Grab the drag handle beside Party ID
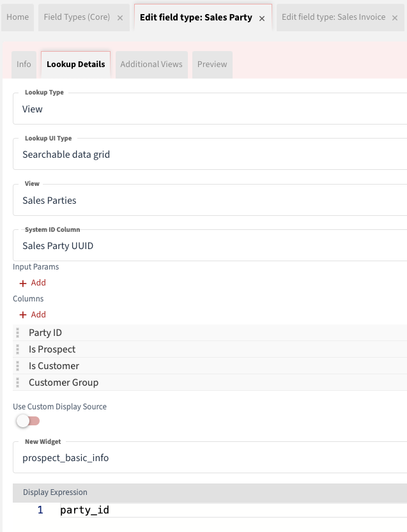The height and width of the screenshot is (532, 407). tap(18, 333)
